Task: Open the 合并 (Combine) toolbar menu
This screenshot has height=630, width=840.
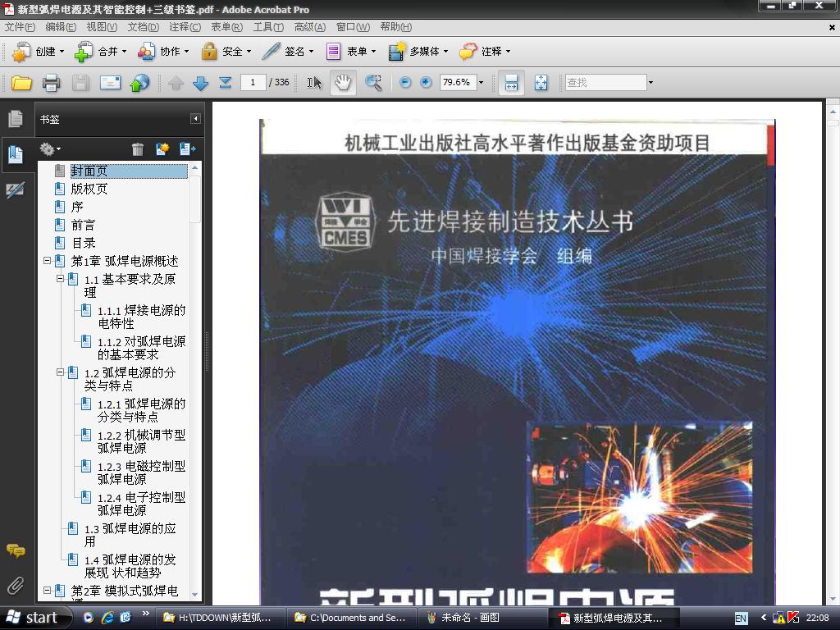Action: pos(100,52)
